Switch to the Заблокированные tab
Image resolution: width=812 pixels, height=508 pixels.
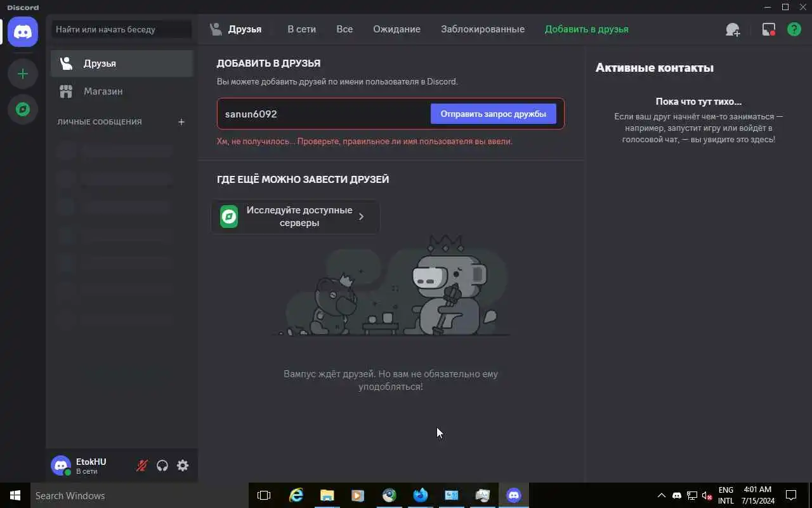point(483,29)
